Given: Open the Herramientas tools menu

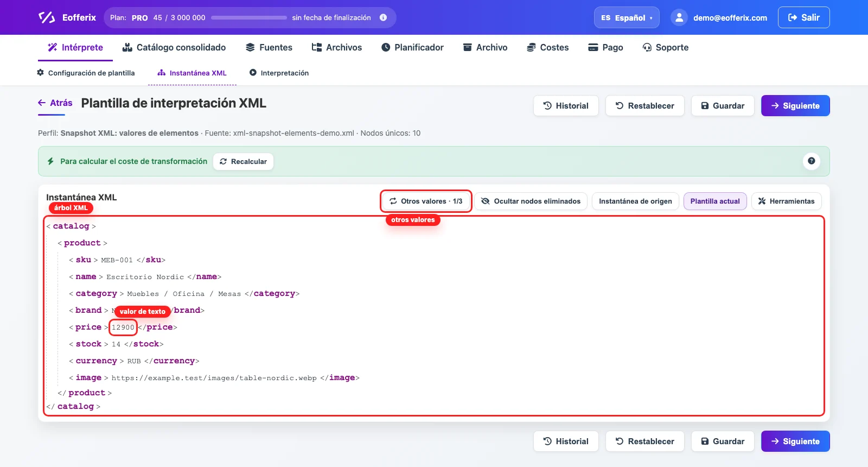Looking at the screenshot, I should (x=787, y=201).
